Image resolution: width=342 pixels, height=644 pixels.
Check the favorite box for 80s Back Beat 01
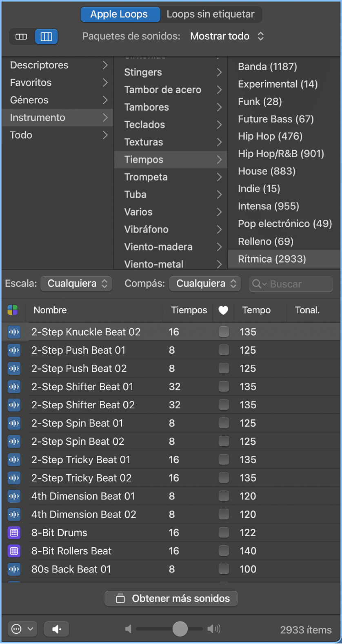point(224,569)
